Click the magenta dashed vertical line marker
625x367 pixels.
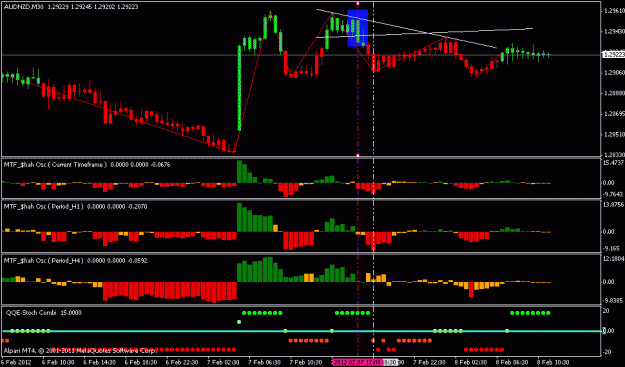[x=358, y=179]
